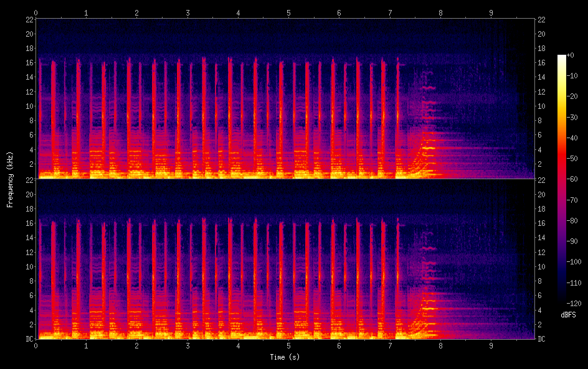The image size is (588, 369).
Task: Click the 16 kHz label on upper channel's left axis
Action: pyautogui.click(x=29, y=63)
